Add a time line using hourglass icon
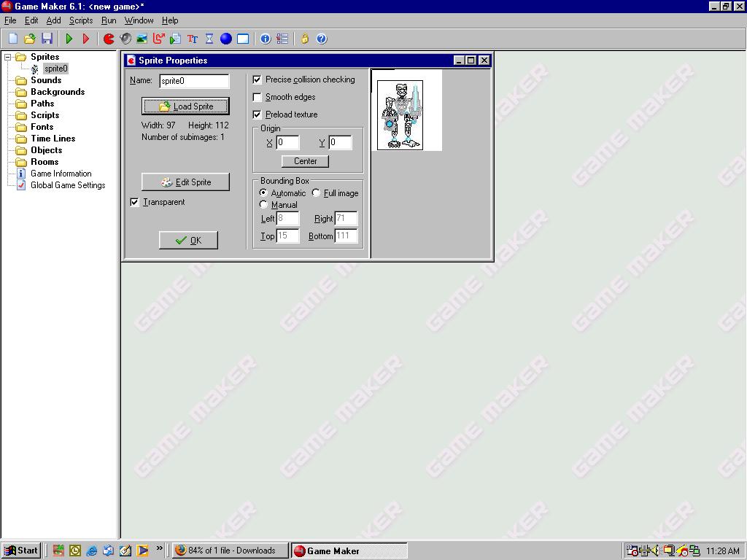The height and width of the screenshot is (560, 747). click(x=209, y=39)
